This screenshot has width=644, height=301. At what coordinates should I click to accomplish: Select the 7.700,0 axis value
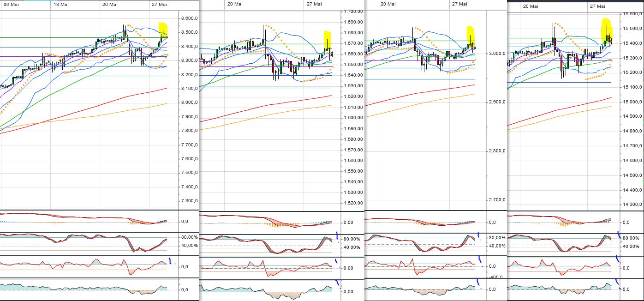click(190, 145)
